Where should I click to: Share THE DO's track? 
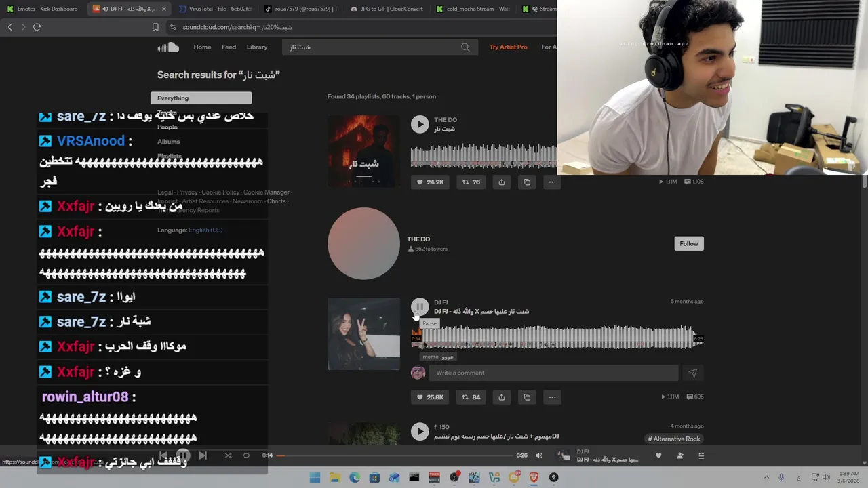coord(502,182)
